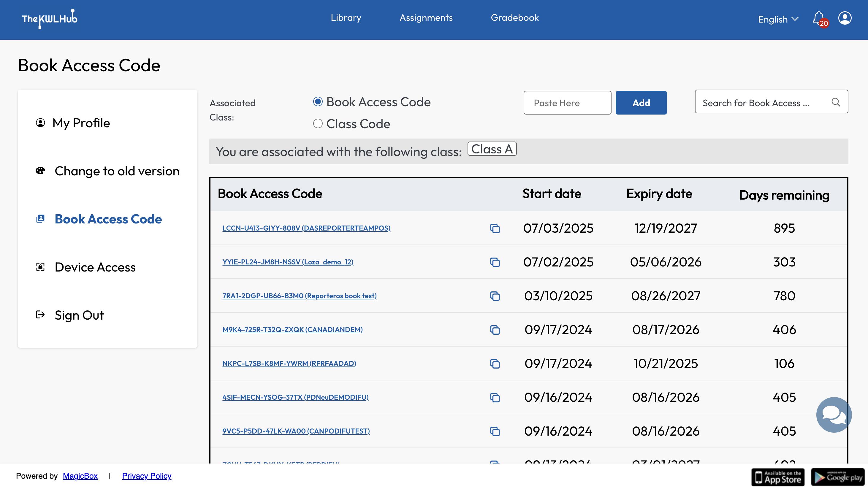Viewport: 868px width, 492px height.
Task: Open the Gradebook tab
Action: click(514, 18)
